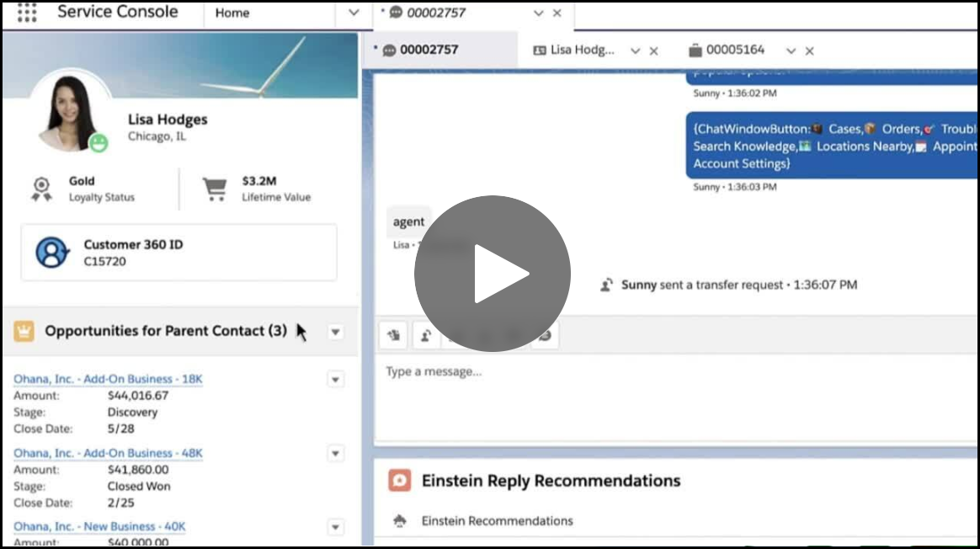Click the Einstein Reply Recommendations icon
Viewport: 980px width, 549px height.
[399, 480]
